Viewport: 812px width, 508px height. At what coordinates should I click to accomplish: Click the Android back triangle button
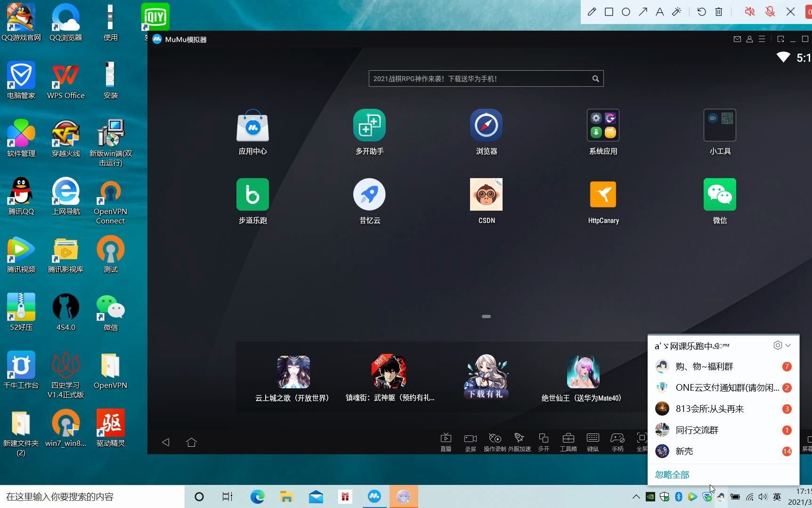pyautogui.click(x=166, y=442)
